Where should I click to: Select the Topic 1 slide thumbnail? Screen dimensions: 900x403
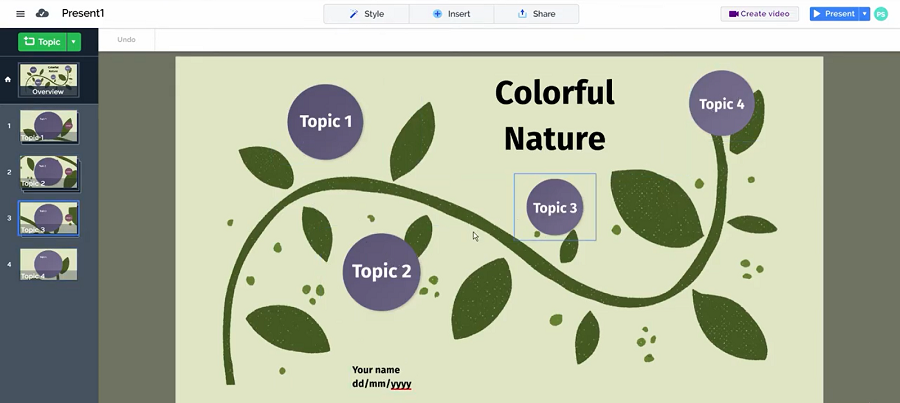48,127
